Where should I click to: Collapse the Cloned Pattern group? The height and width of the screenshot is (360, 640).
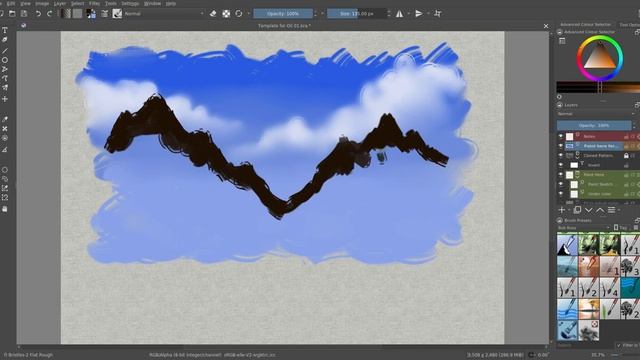point(578,157)
